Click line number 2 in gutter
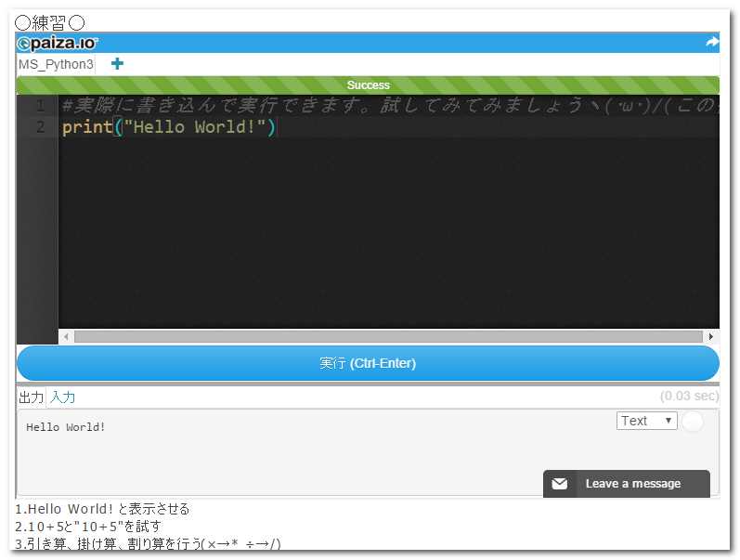740x560 pixels. (41, 127)
